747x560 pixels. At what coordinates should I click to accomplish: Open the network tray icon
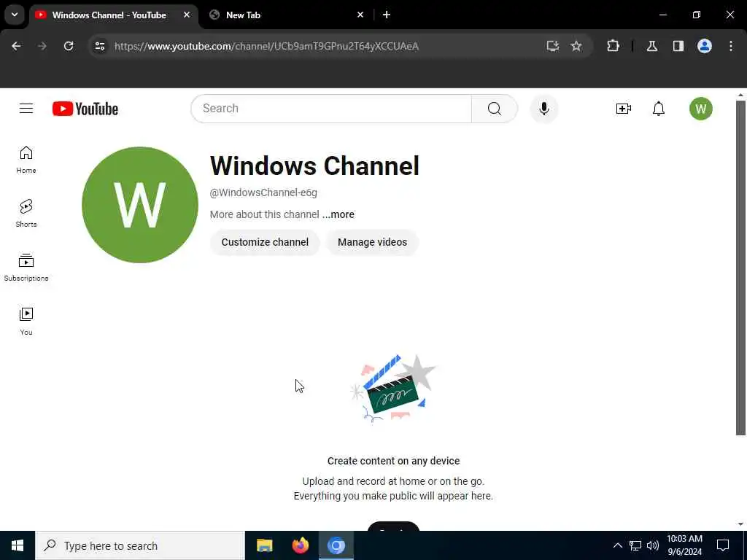click(x=635, y=545)
